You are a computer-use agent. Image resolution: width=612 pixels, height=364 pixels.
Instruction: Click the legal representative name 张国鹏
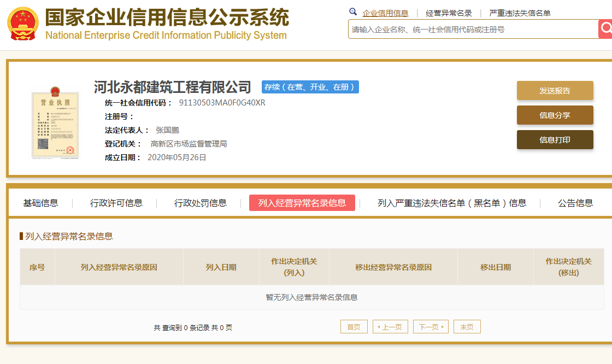[167, 130]
